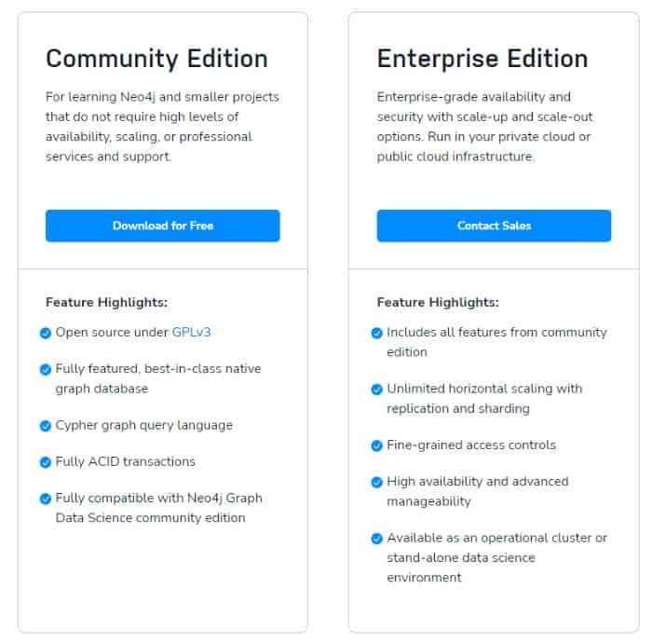Click Community Edition Feature Highlights label
This screenshot has width=652, height=644.
click(106, 302)
